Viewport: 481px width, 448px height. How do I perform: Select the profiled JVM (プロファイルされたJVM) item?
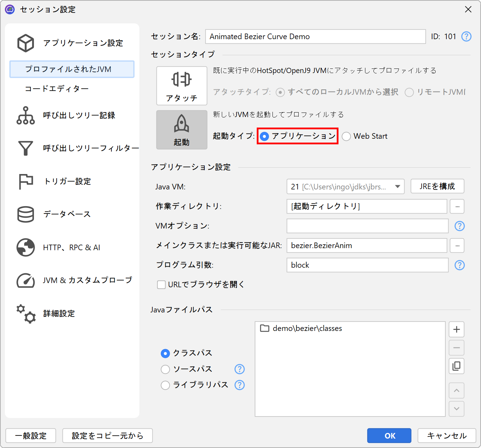(x=72, y=69)
